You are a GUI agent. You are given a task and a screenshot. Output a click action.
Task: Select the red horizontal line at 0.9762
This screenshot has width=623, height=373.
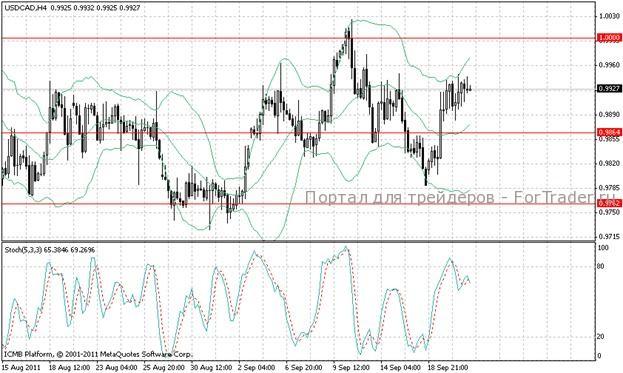pos(298,204)
